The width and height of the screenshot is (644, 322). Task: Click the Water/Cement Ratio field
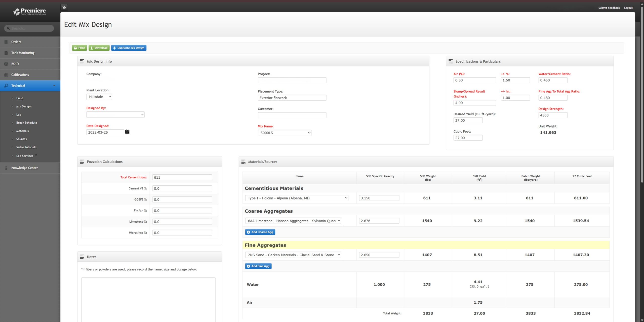[x=553, y=80]
